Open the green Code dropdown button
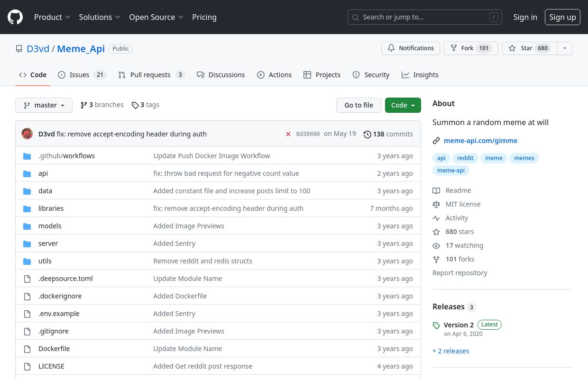 (403, 105)
